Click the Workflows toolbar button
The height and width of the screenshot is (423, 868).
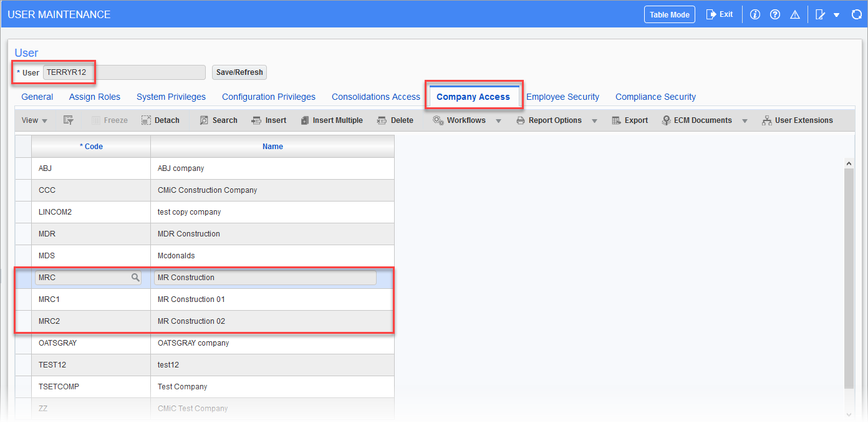coord(460,120)
